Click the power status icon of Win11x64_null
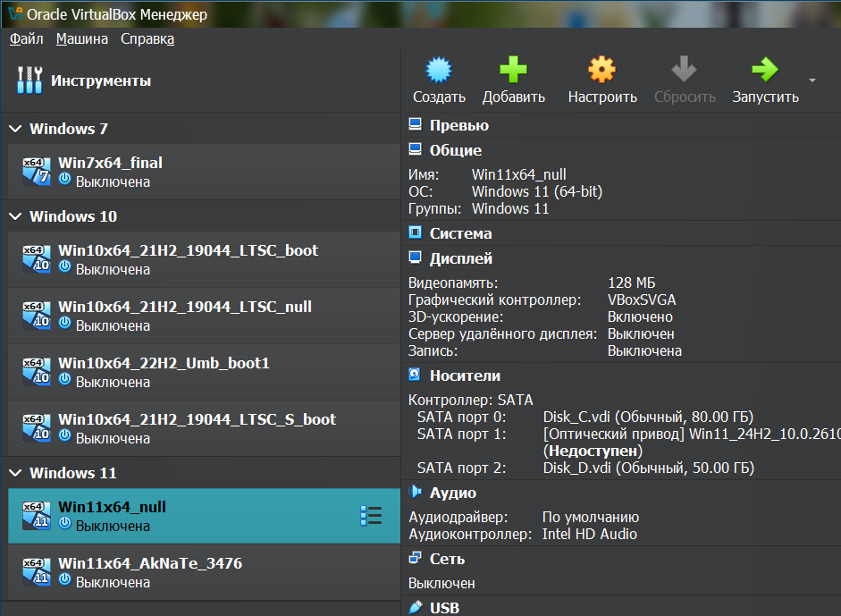841x616 pixels. [65, 523]
